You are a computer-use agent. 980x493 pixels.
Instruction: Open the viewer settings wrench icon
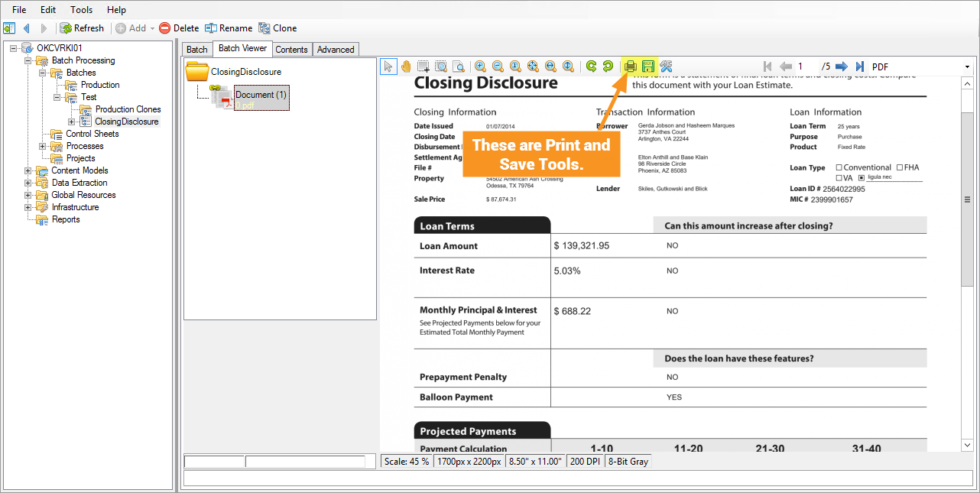[x=666, y=66]
